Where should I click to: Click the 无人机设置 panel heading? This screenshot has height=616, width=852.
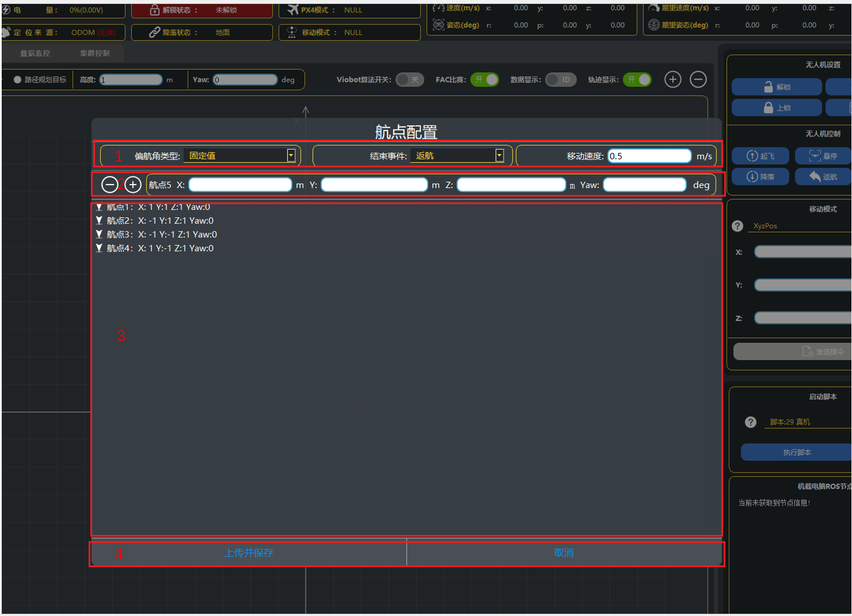coord(823,65)
